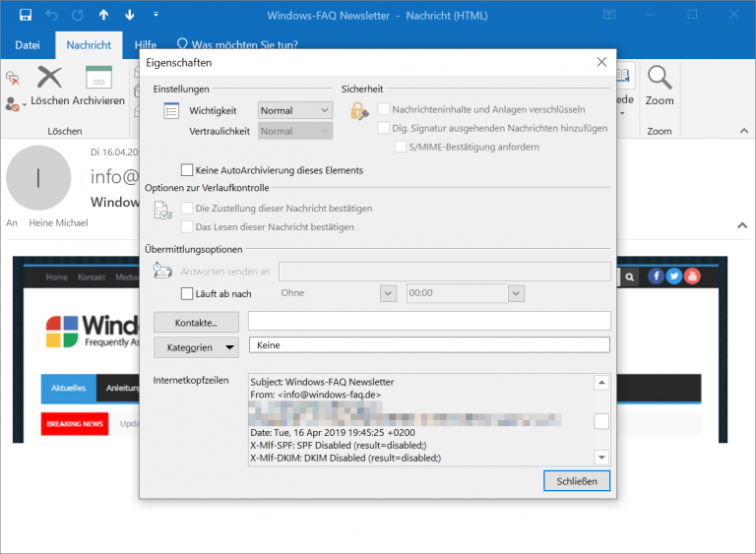The height and width of the screenshot is (554, 756).
Task: Click the Save icon in title bar
Action: [26, 16]
